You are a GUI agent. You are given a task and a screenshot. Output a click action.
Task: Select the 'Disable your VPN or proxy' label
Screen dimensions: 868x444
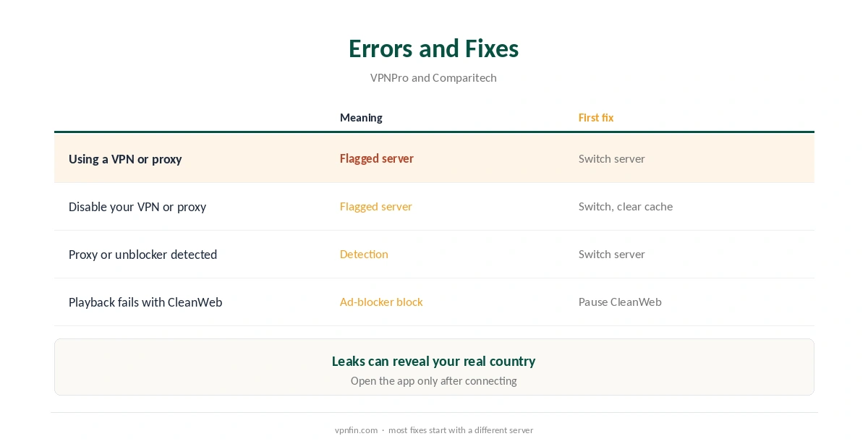click(x=137, y=207)
